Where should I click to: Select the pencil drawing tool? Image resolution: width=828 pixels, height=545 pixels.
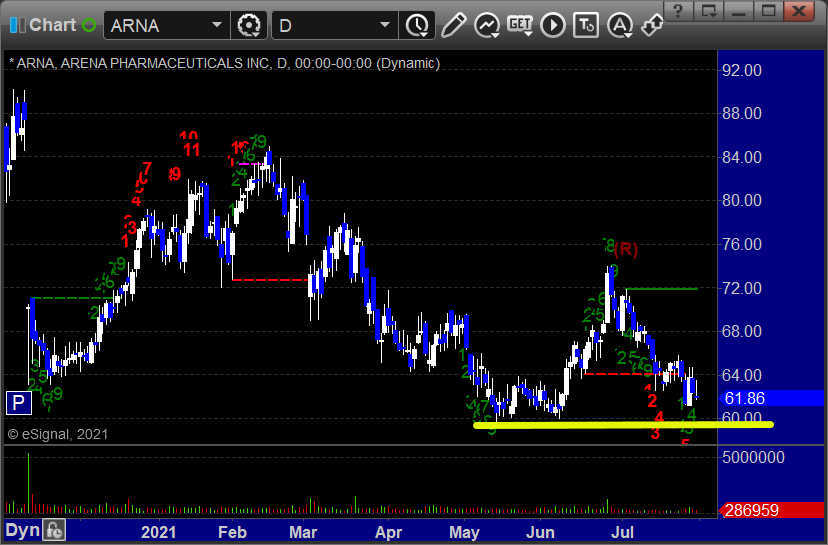click(453, 25)
